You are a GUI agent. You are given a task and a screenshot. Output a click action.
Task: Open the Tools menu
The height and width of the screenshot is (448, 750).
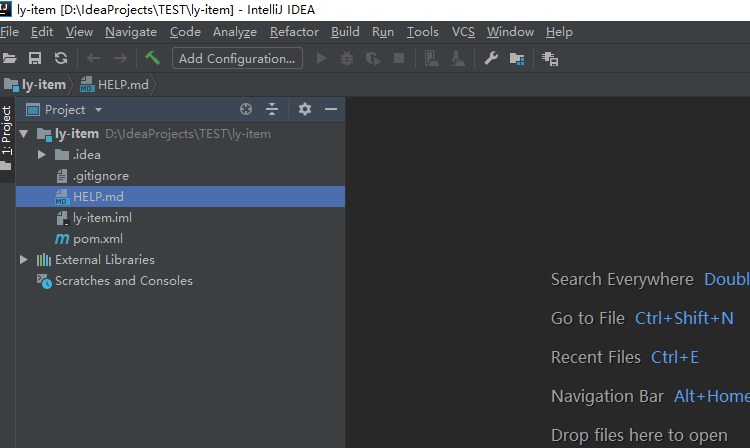coord(423,32)
